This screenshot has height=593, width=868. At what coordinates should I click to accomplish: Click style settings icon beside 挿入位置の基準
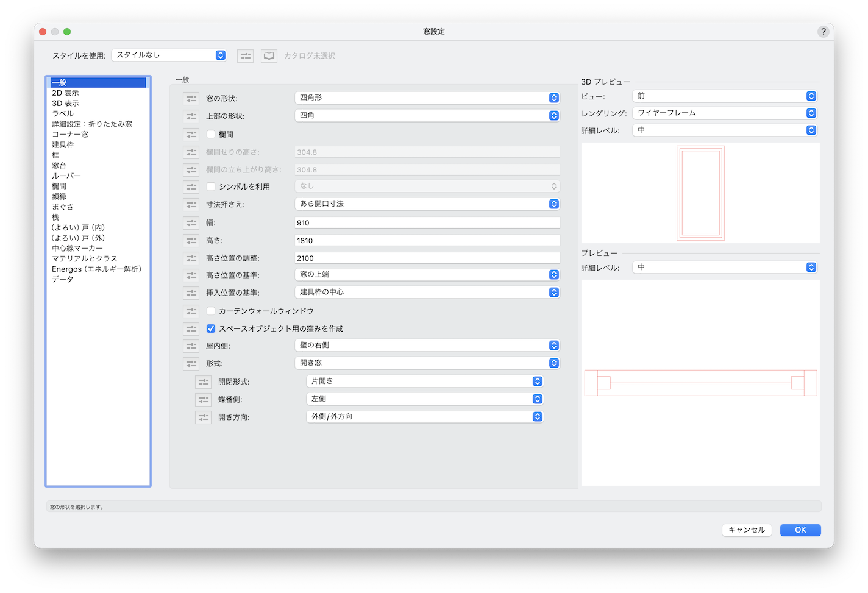click(x=191, y=293)
